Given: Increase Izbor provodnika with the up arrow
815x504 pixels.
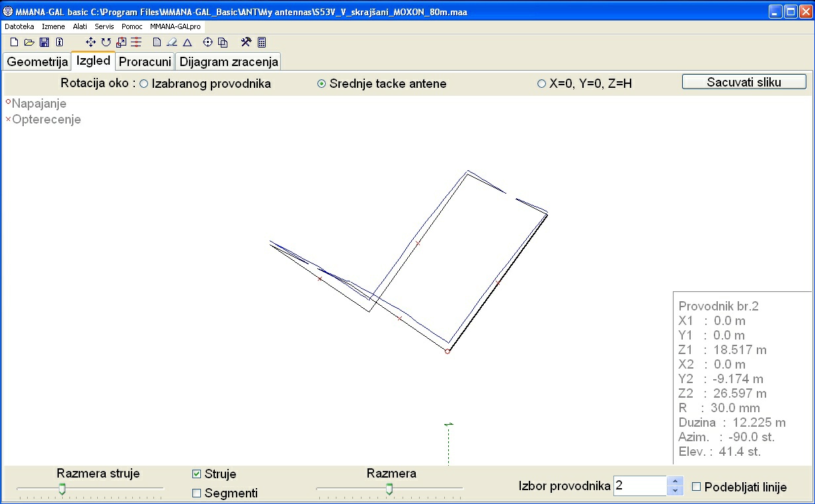Looking at the screenshot, I should tap(675, 481).
